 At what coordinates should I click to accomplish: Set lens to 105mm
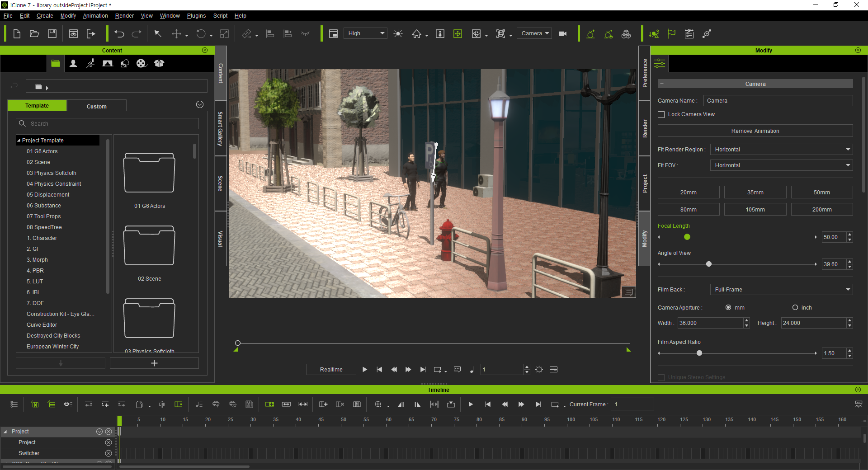[755, 210]
